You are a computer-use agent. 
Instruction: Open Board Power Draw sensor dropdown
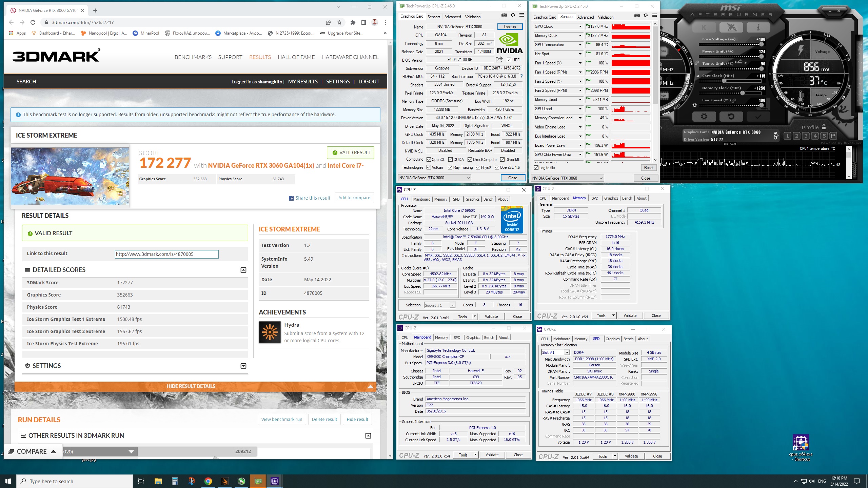[580, 145]
